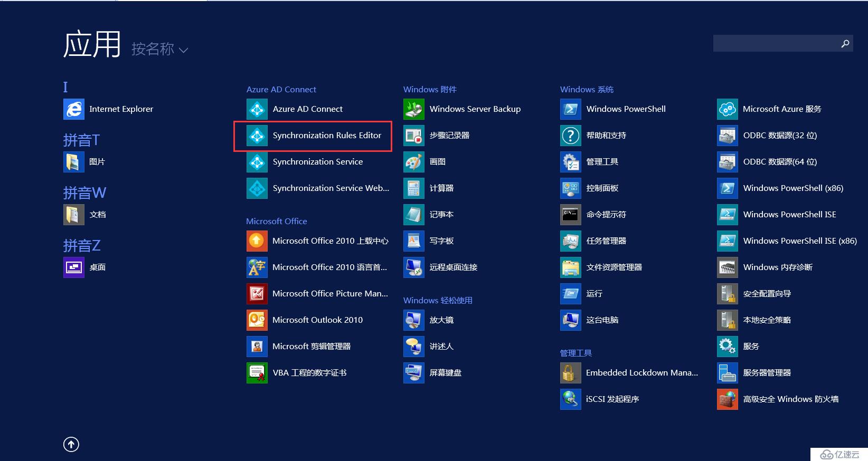Screen dimensions: 868x461
Task: Select the Windows 附件 group header
Action: click(x=430, y=90)
